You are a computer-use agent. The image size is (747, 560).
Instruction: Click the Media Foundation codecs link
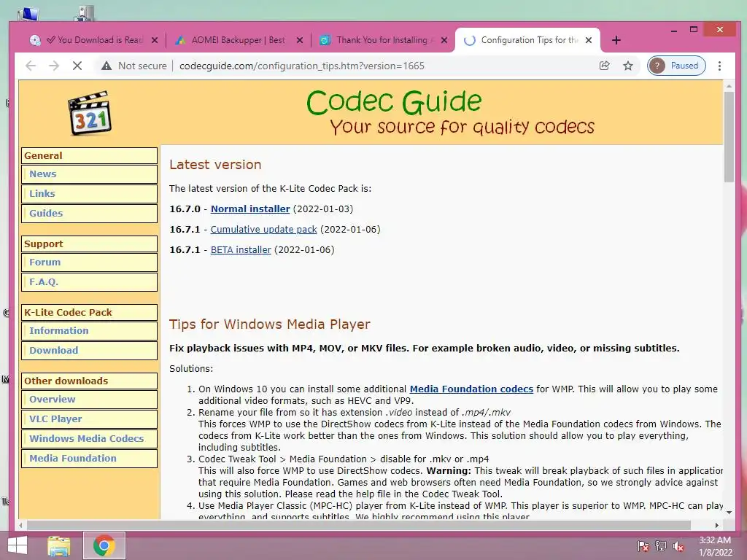471,389
